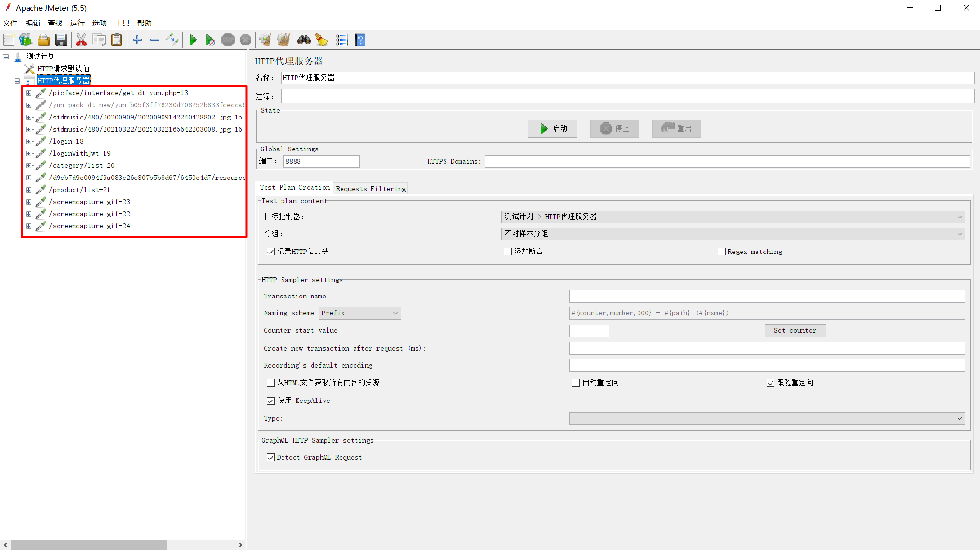
Task: Click the Clear results icon
Action: coord(265,40)
